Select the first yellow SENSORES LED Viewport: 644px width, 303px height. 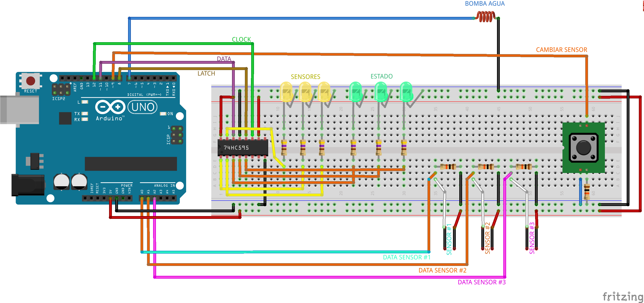pyautogui.click(x=287, y=92)
